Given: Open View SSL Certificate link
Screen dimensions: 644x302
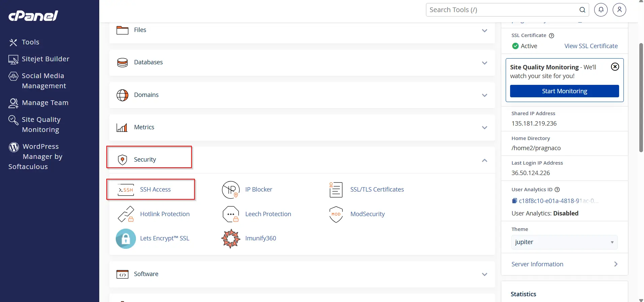Looking at the screenshot, I should [591, 46].
